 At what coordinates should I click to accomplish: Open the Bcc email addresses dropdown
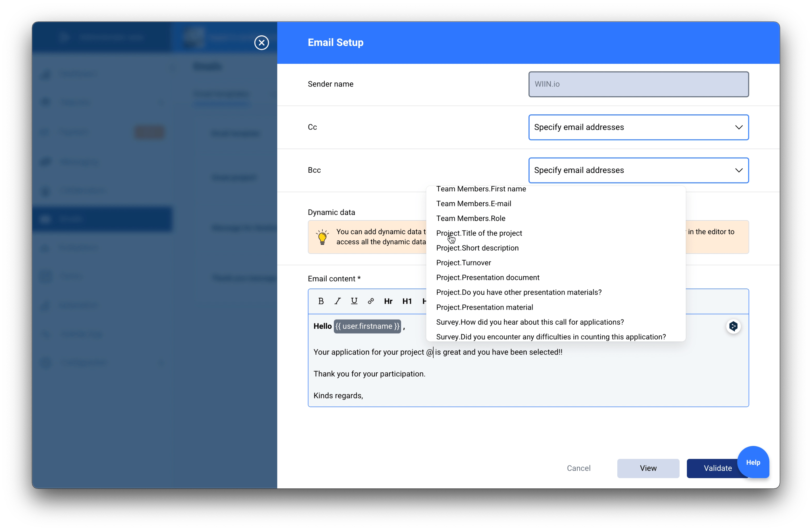tap(638, 170)
